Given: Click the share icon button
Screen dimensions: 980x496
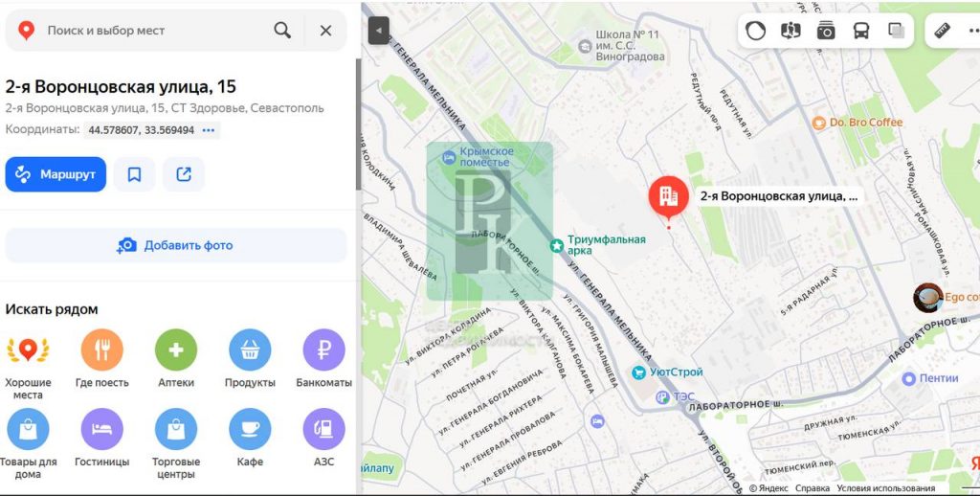Looking at the screenshot, I should 184,174.
